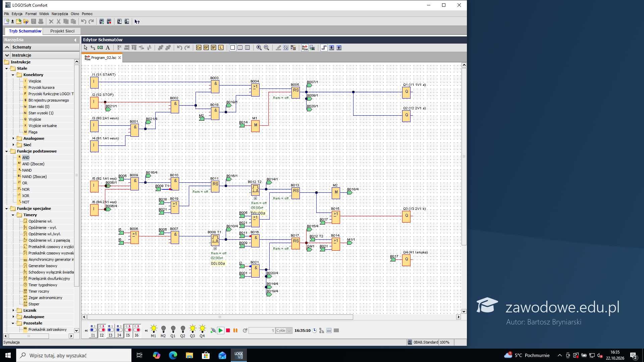Toggle input switch I2

(102, 330)
